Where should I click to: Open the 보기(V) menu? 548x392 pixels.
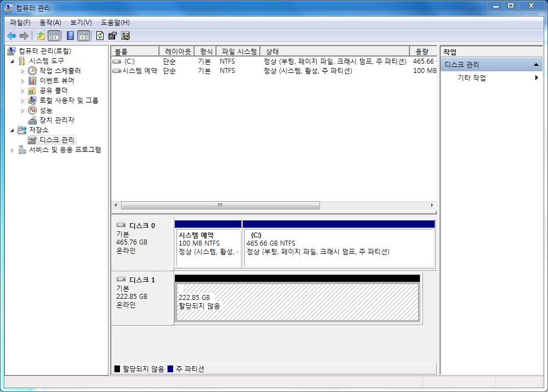tap(81, 22)
